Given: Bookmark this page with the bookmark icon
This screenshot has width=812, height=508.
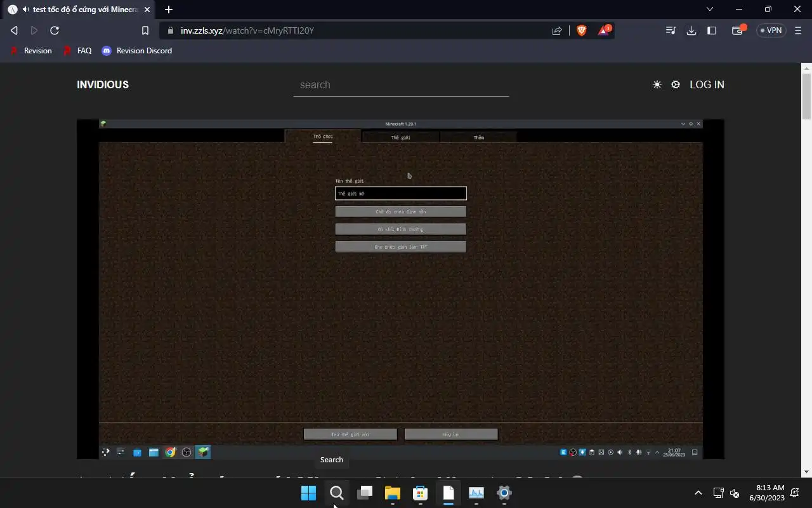Looking at the screenshot, I should (145, 30).
